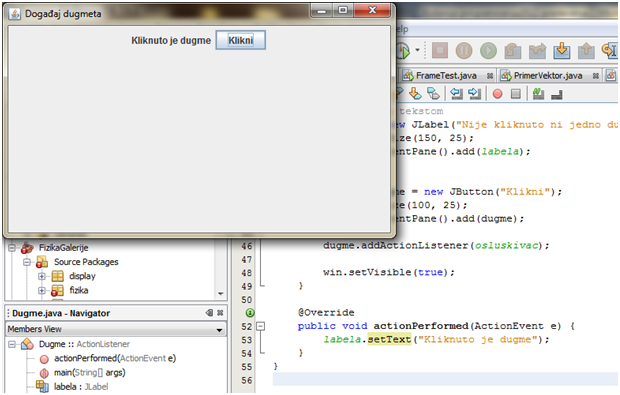Close the FrameTest.java tab
Screen dimensions: 620x395
pyautogui.click(x=490, y=76)
